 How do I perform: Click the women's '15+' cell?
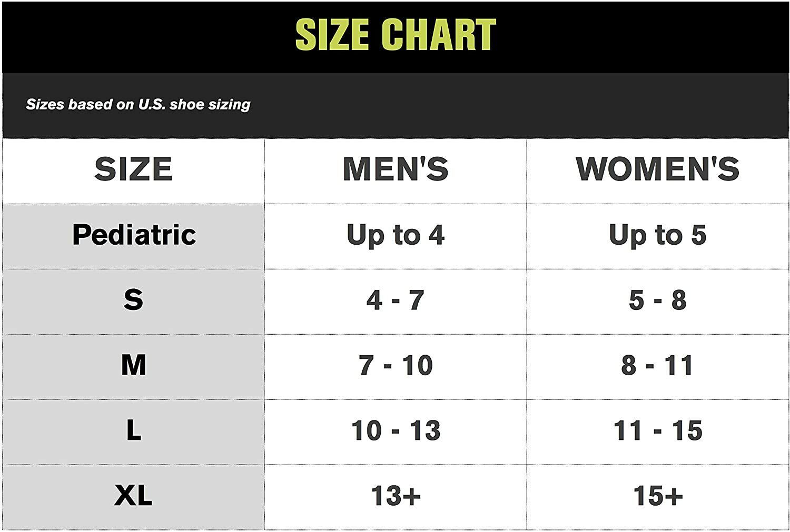coord(658,496)
